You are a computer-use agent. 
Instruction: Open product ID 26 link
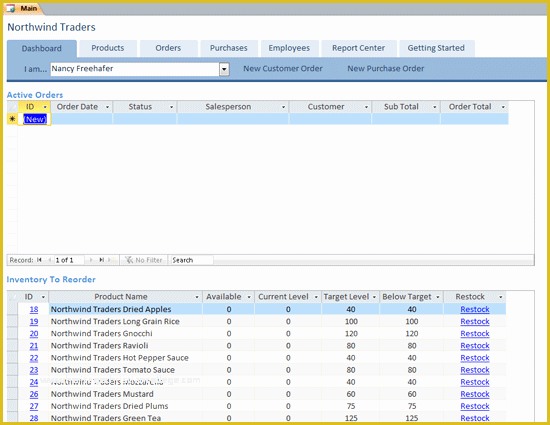[34, 394]
